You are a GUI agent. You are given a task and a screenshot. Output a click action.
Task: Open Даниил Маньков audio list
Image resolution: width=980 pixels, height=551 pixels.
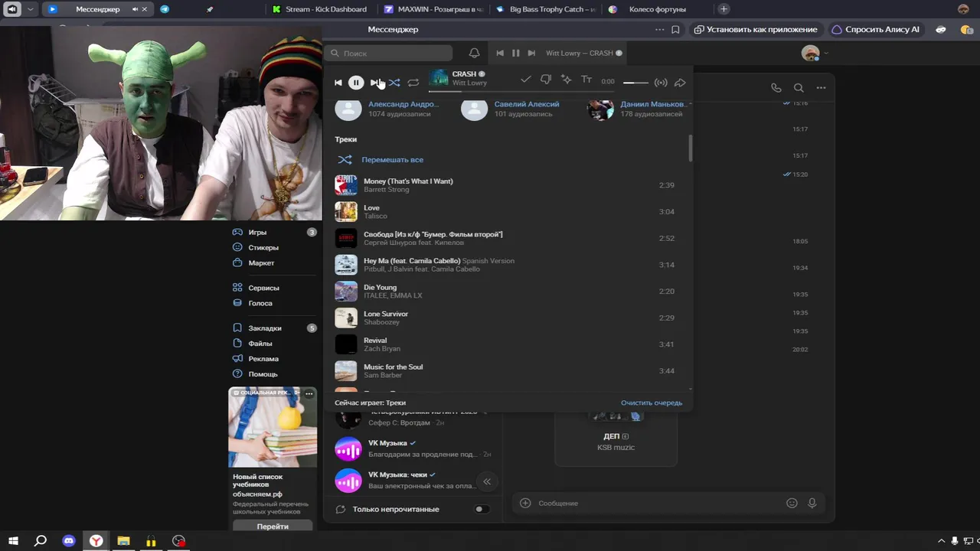[x=638, y=109]
